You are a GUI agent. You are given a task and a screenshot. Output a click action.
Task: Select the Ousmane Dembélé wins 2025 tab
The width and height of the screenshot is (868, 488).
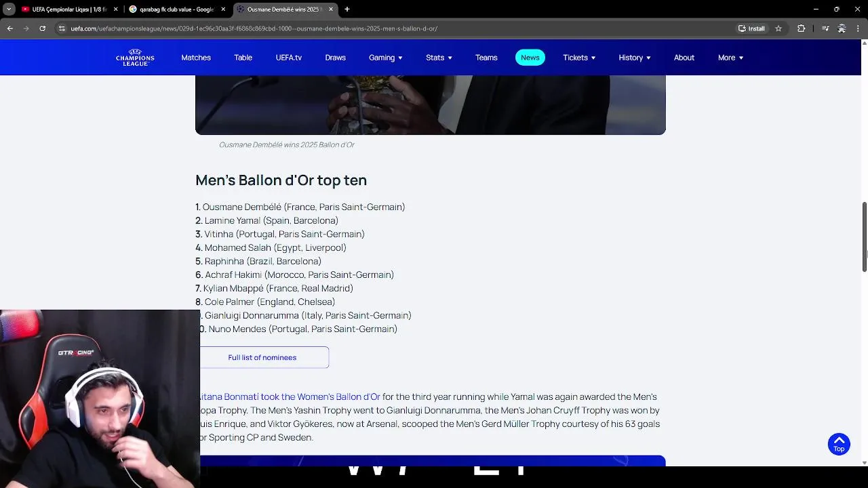tap(283, 9)
